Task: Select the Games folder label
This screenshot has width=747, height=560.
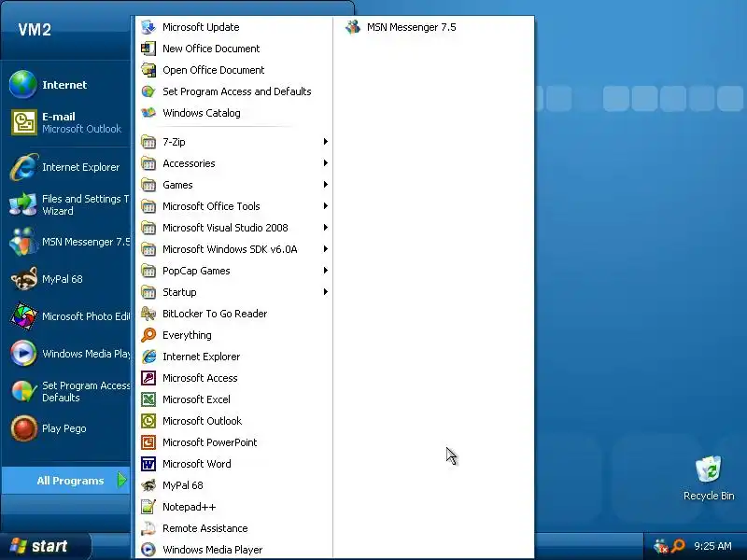Action: tap(177, 185)
